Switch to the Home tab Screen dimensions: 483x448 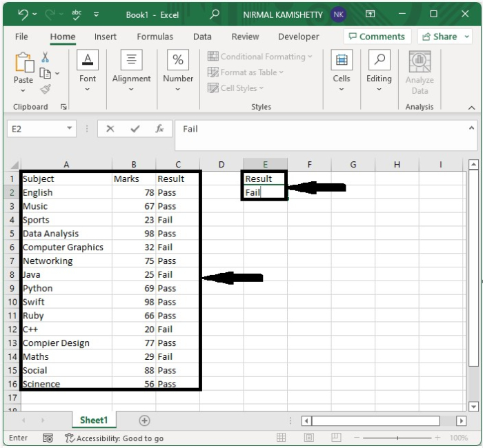click(63, 37)
